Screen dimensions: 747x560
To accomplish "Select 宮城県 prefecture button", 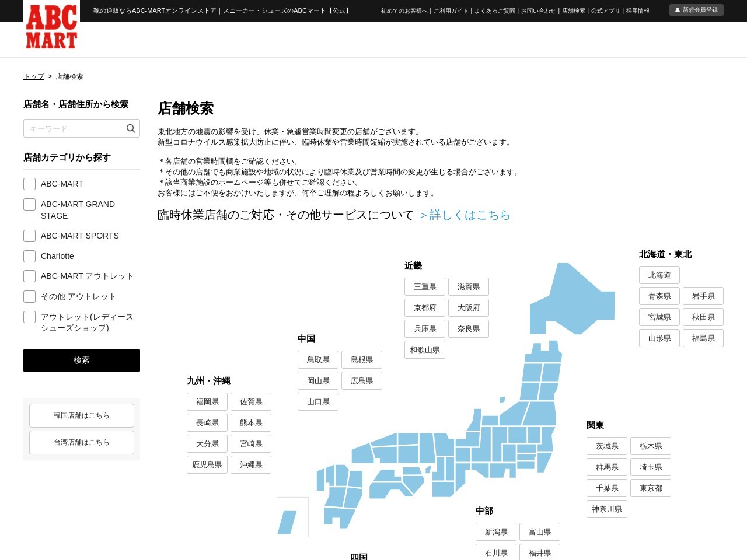I will click(659, 317).
